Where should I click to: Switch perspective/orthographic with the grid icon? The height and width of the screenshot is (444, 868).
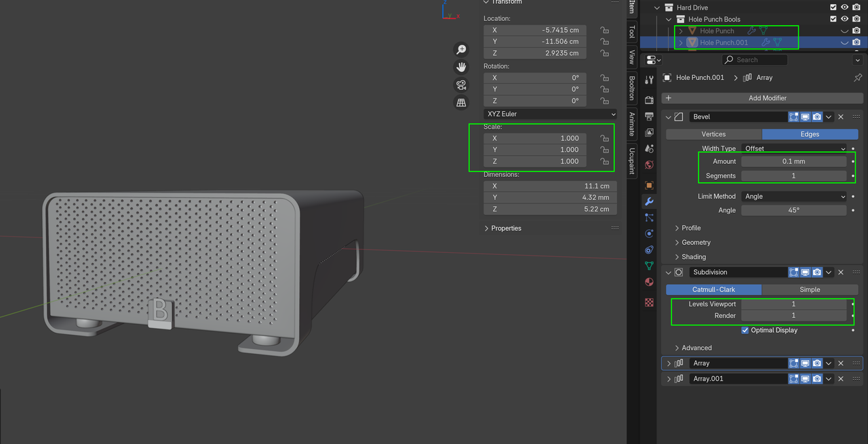461,102
